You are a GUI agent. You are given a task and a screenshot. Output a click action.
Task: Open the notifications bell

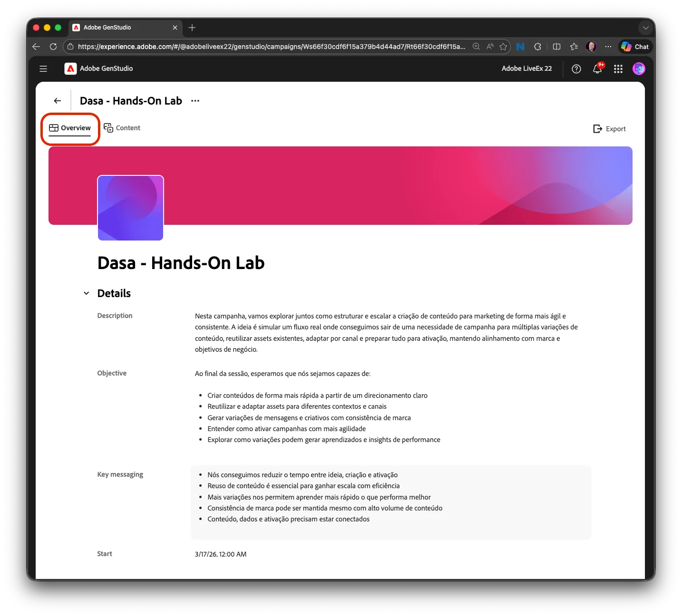(x=597, y=69)
